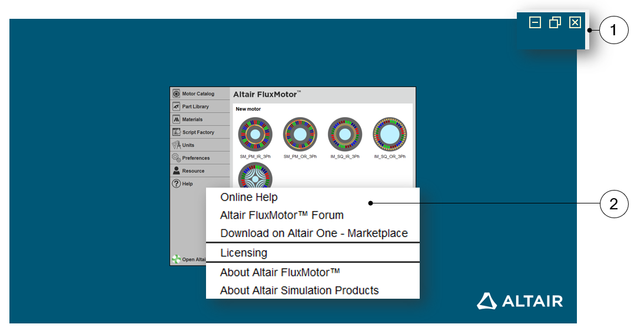
Task: Click the Resource person icon
Action: [x=176, y=171]
